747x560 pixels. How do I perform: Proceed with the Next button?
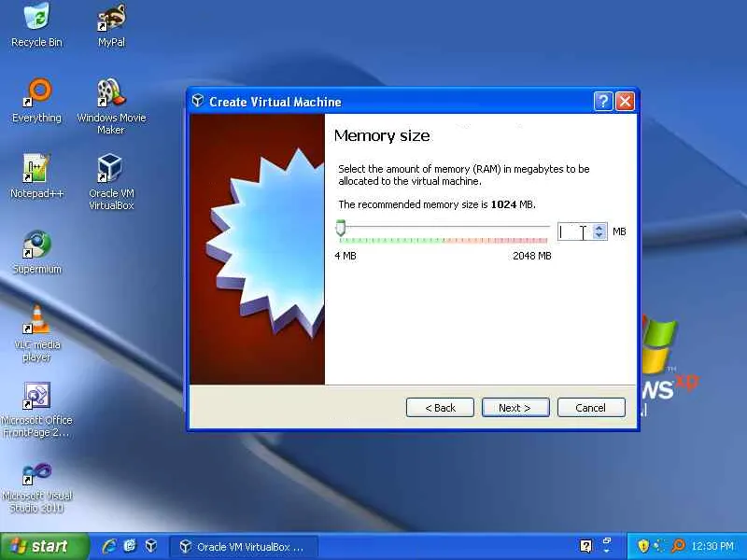(x=515, y=408)
